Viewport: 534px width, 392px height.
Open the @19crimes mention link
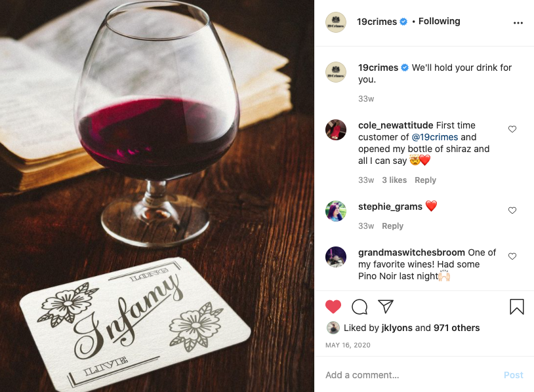[435, 137]
